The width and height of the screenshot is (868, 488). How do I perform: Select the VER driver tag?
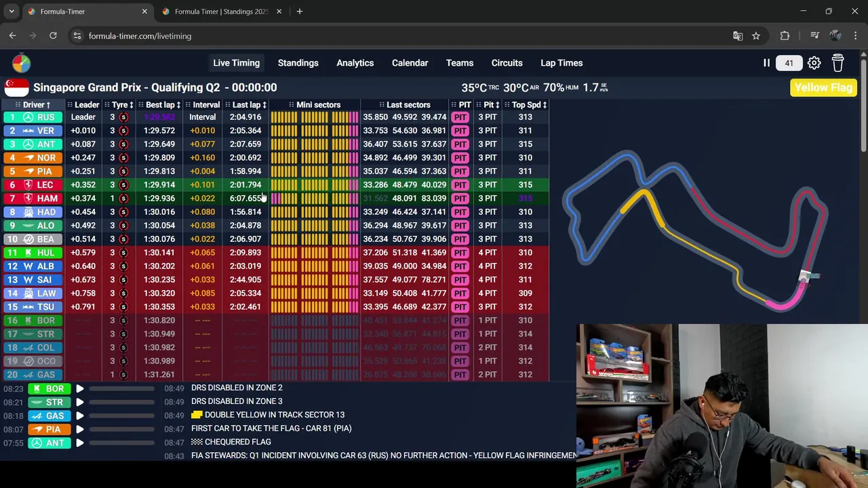point(32,131)
